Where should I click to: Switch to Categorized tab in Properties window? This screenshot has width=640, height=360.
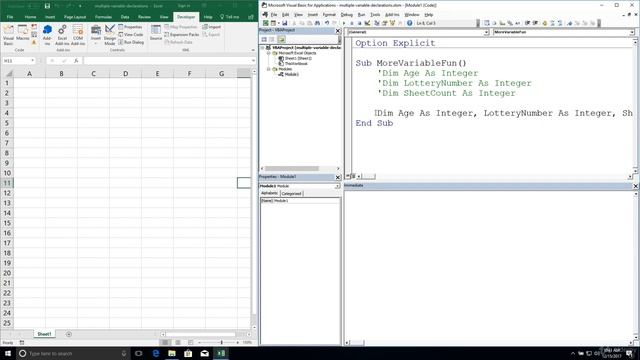click(x=291, y=193)
